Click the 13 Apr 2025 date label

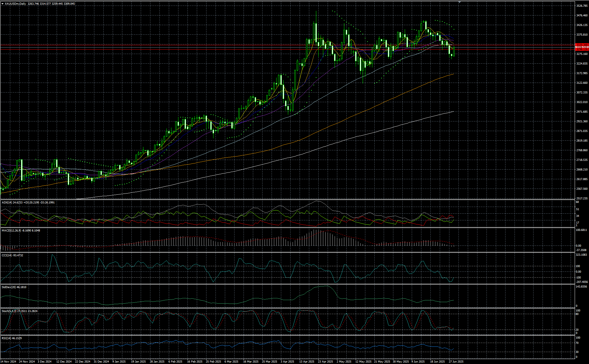click(x=307, y=361)
